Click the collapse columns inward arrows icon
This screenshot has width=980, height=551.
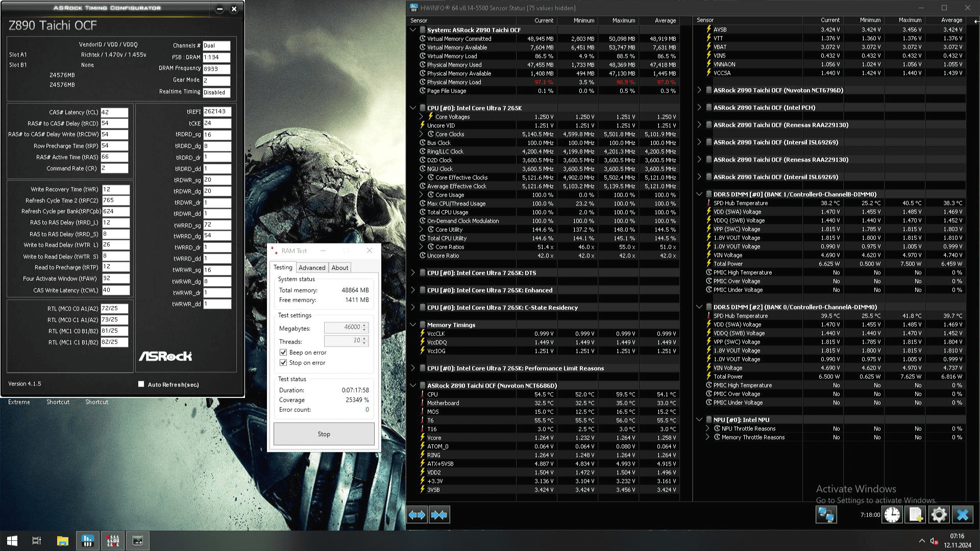(x=439, y=515)
